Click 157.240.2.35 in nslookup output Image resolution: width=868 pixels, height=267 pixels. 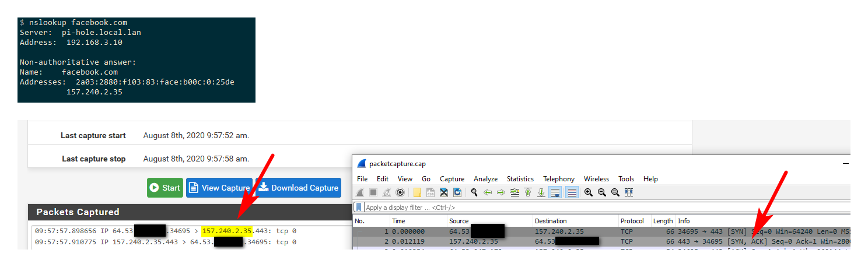coord(94,92)
